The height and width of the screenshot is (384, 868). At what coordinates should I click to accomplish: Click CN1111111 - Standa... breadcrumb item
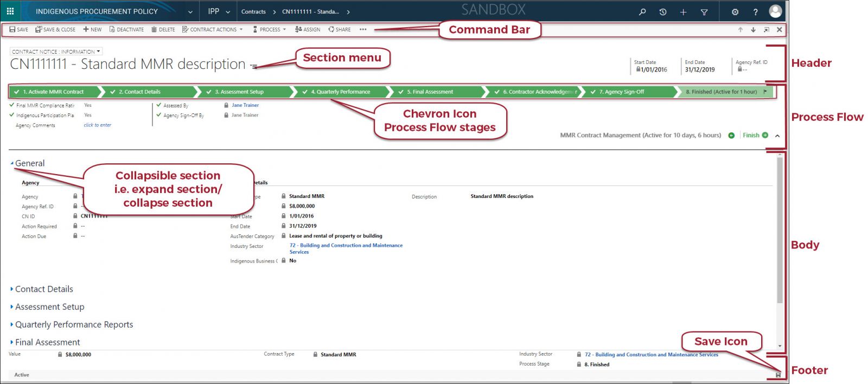click(x=310, y=11)
